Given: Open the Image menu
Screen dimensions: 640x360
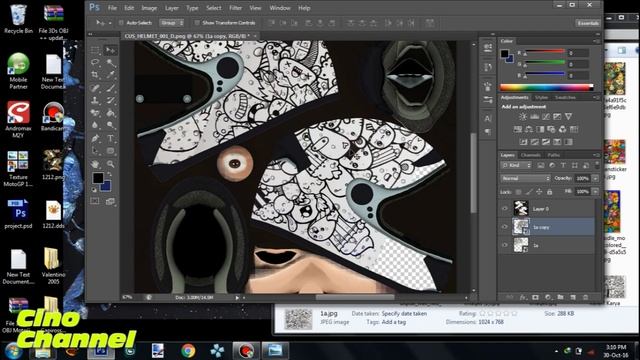Looking at the screenshot, I should tap(149, 8).
